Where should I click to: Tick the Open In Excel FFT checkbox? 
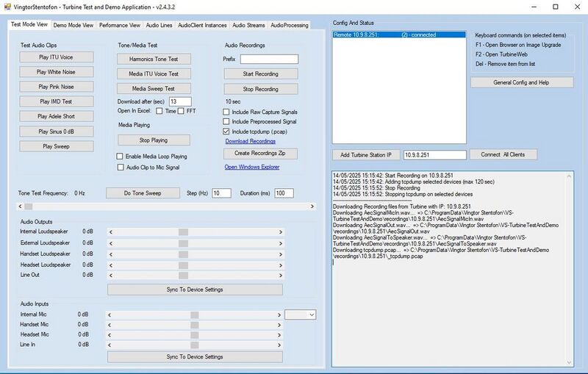(x=181, y=111)
